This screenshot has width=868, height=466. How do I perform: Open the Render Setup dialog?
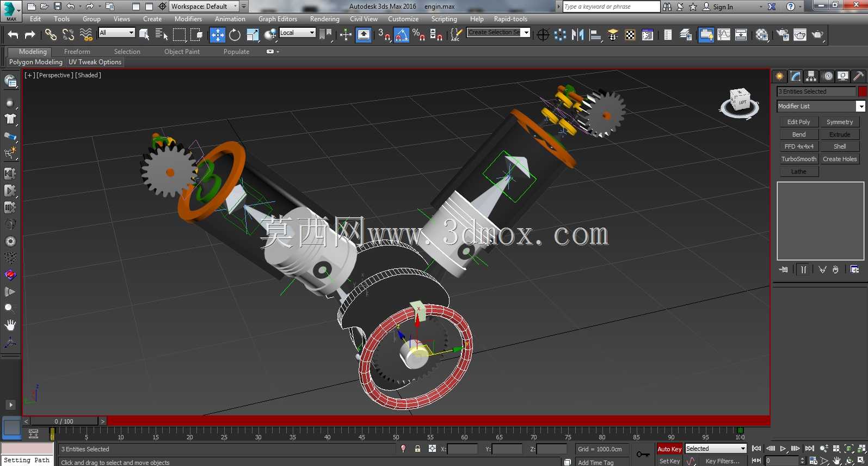(x=783, y=35)
